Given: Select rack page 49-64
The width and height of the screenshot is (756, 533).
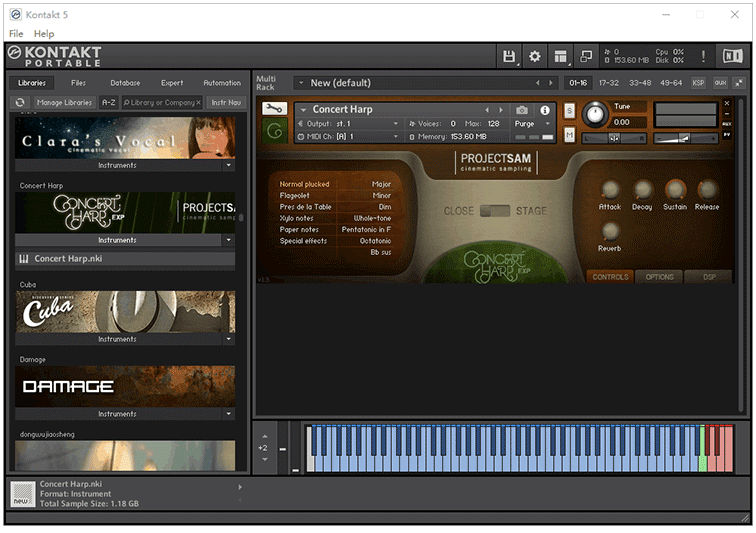Looking at the screenshot, I should pyautogui.click(x=671, y=83).
